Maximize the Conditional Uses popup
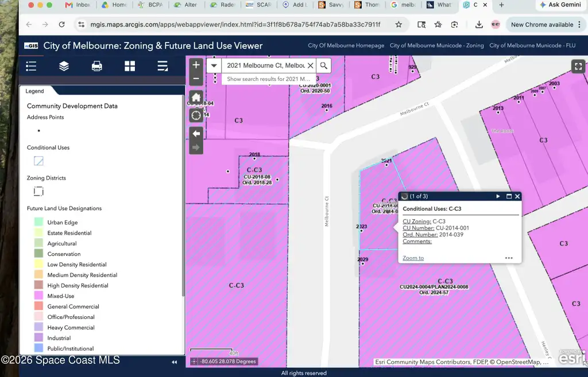 (x=509, y=196)
